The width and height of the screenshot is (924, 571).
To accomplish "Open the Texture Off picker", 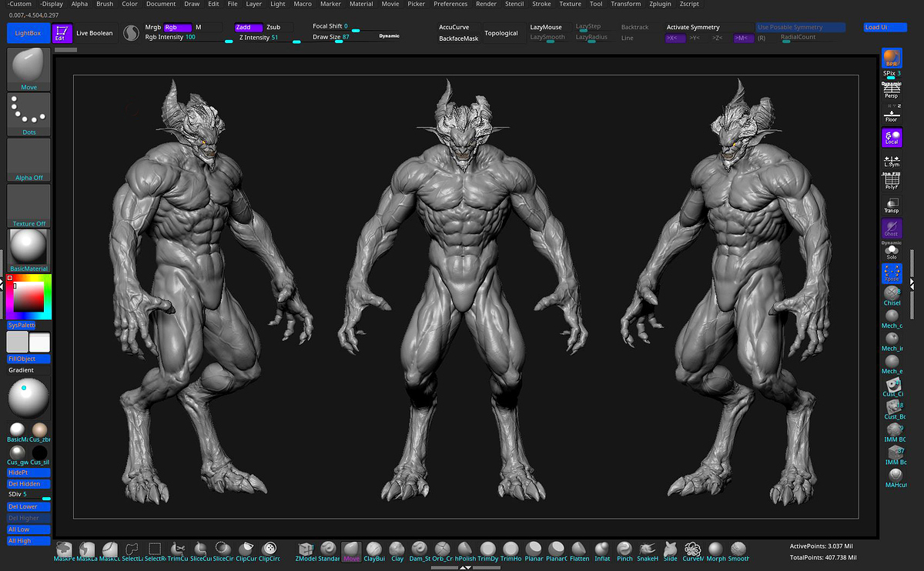I will pos(28,205).
